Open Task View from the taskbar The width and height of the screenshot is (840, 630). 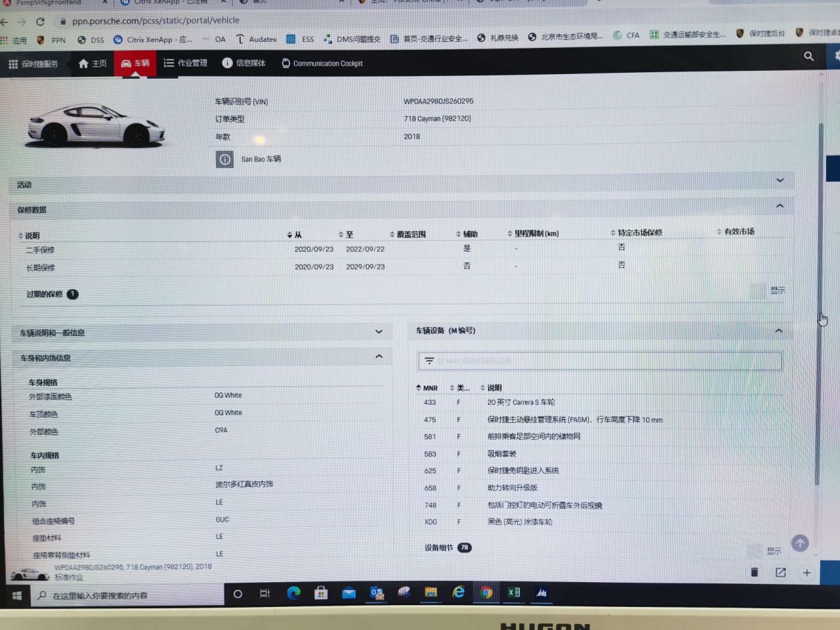[x=264, y=594]
